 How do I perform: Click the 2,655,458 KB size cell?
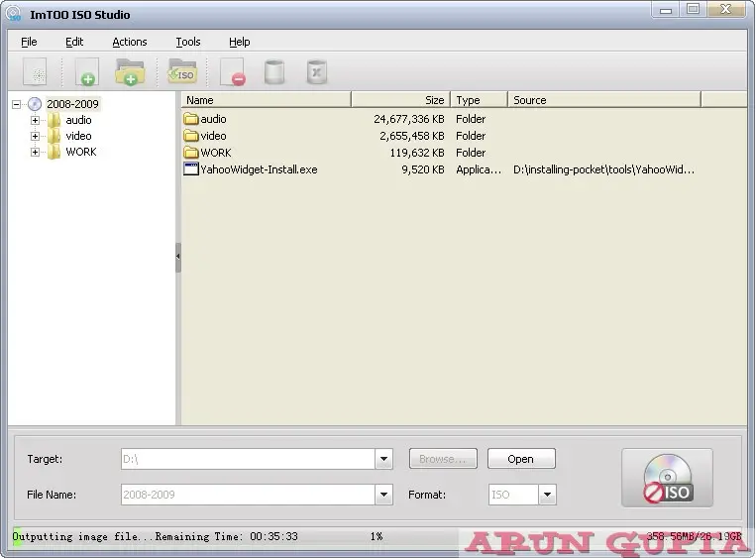[x=412, y=136]
